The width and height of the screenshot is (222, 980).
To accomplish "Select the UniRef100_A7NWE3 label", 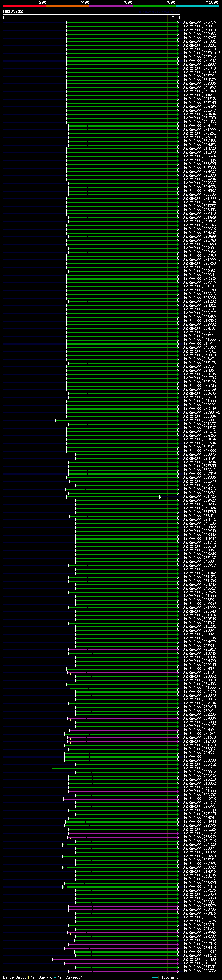I will (199, 145).
